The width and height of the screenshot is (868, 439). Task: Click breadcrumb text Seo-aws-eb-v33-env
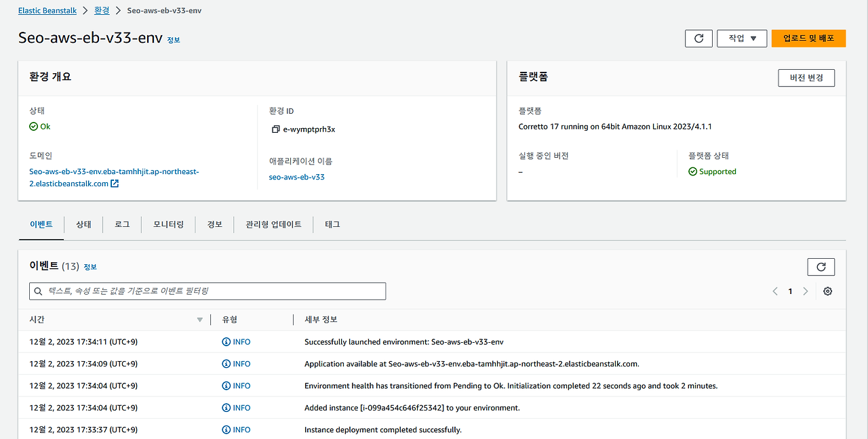pos(164,11)
